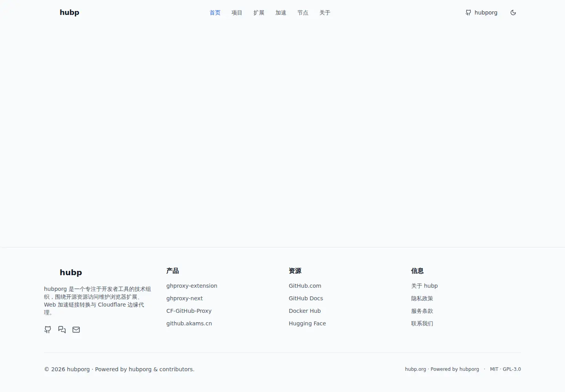Open the 加速 nav item
This screenshot has height=392, width=565.
tap(281, 13)
